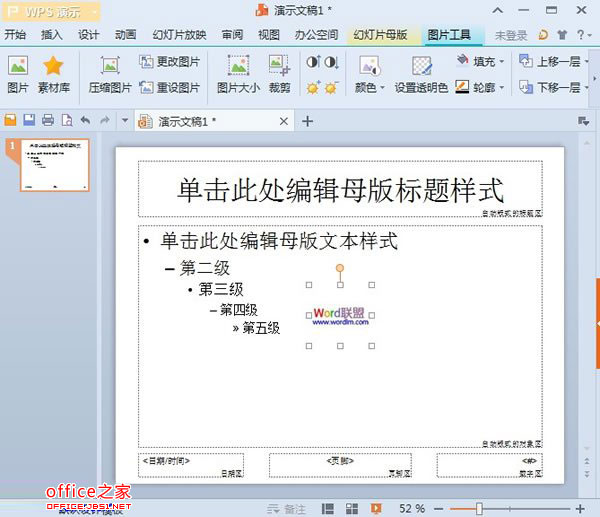This screenshot has width=600, height=517.
Task: Expand the quick access toolbar dropdown
Action: [x=125, y=121]
